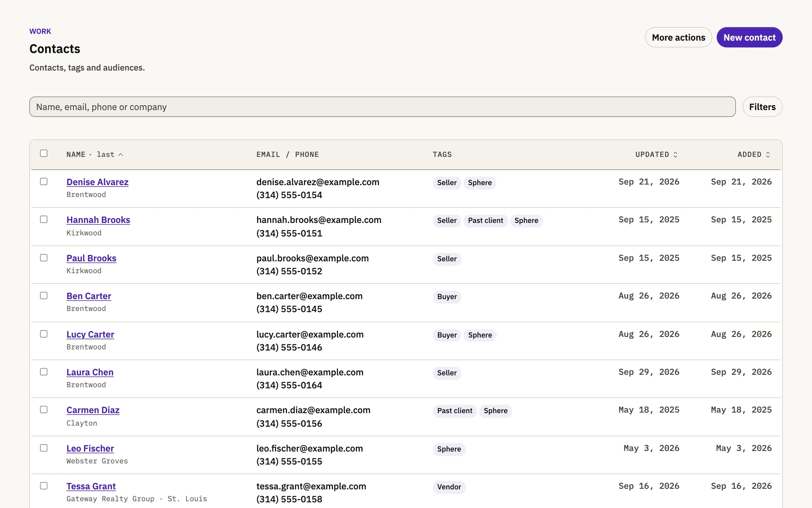Create a New contact

point(749,37)
